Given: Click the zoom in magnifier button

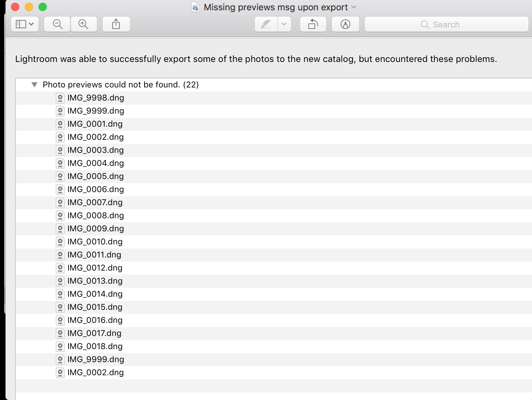Looking at the screenshot, I should coord(84,24).
